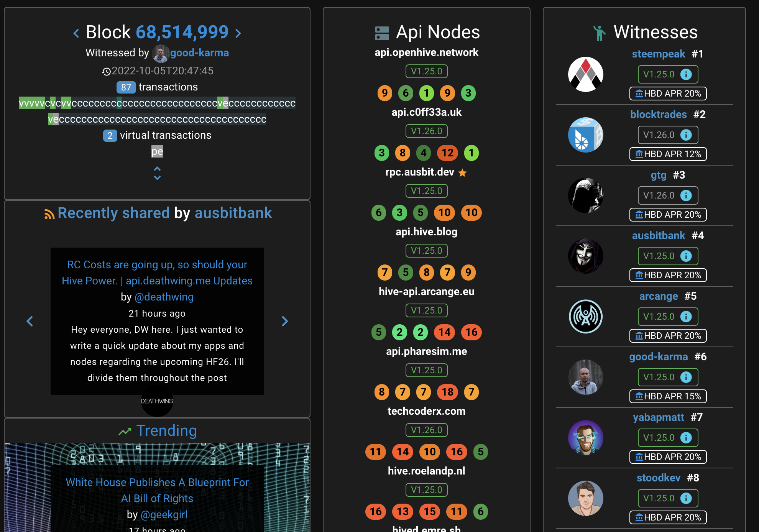Open blocktrades witness profile

659,115
